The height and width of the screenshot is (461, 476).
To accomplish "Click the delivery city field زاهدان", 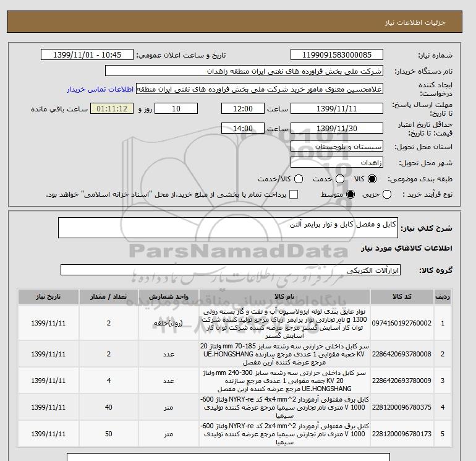I will (x=337, y=163).
